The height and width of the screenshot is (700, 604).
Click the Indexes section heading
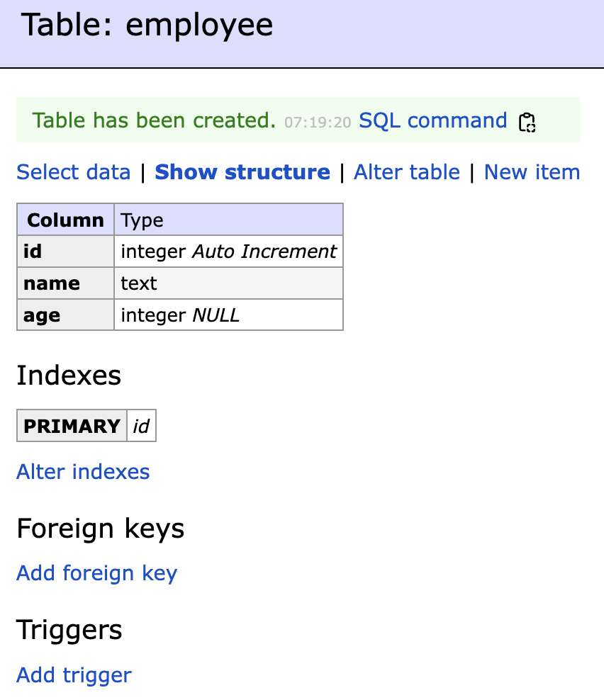pyautogui.click(x=69, y=376)
